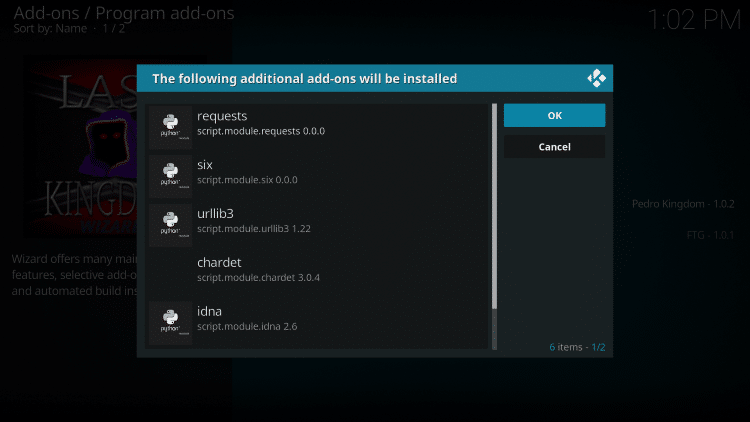Select the Python icon for urllib3

coord(170,222)
